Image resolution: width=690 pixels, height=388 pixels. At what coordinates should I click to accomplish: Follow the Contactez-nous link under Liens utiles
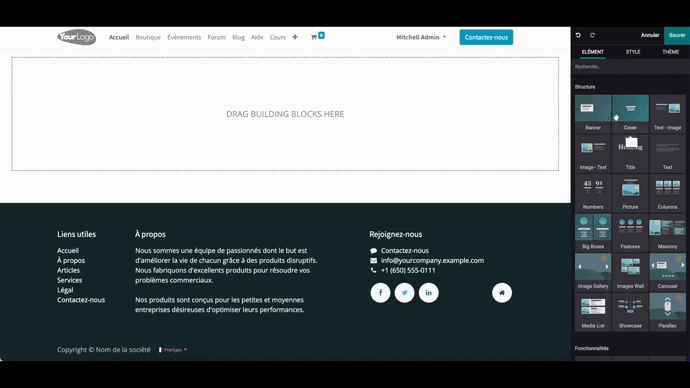(x=81, y=300)
